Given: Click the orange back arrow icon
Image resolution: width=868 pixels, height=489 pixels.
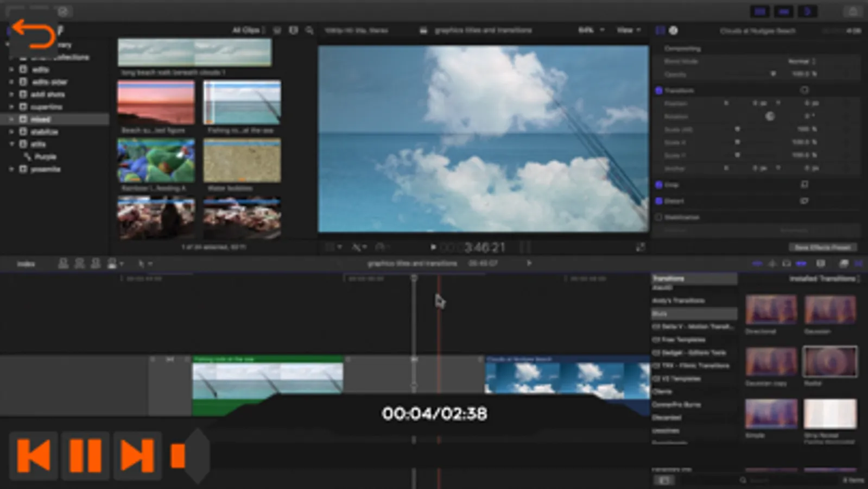Looking at the screenshot, I should [33, 34].
